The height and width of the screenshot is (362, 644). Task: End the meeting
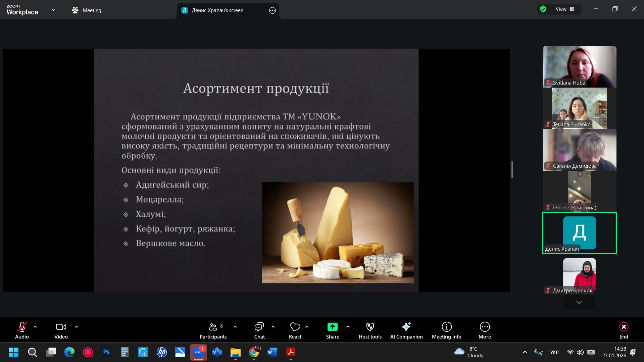623,330
